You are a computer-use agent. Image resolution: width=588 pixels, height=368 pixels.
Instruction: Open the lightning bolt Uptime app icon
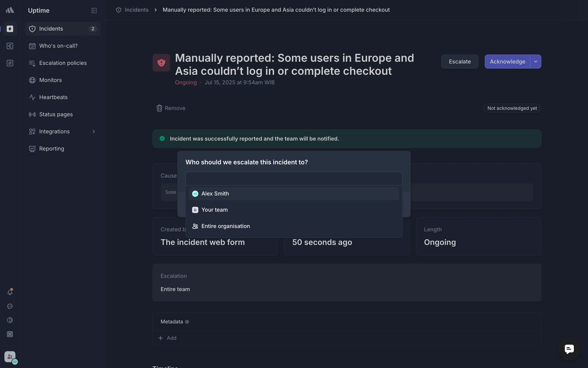pos(10,29)
